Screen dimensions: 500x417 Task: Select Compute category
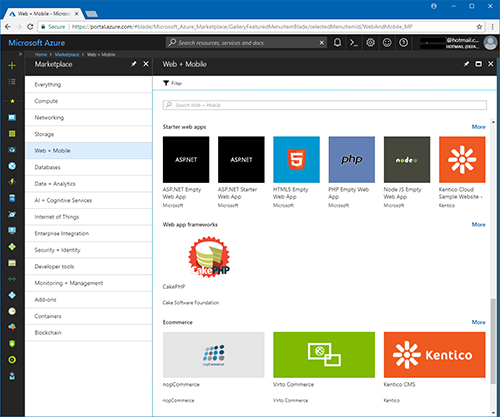point(89,101)
